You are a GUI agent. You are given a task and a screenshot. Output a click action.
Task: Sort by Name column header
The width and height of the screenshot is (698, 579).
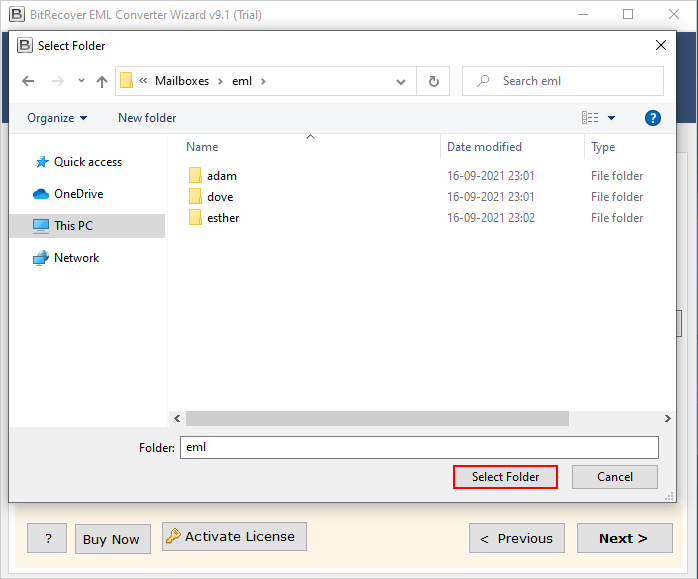202,147
